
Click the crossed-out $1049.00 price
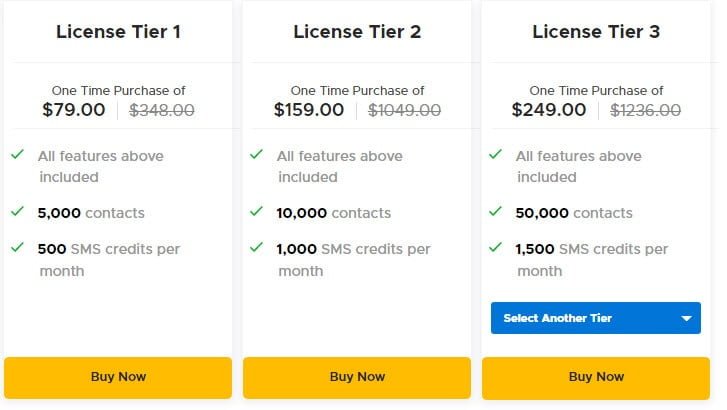[x=404, y=110]
